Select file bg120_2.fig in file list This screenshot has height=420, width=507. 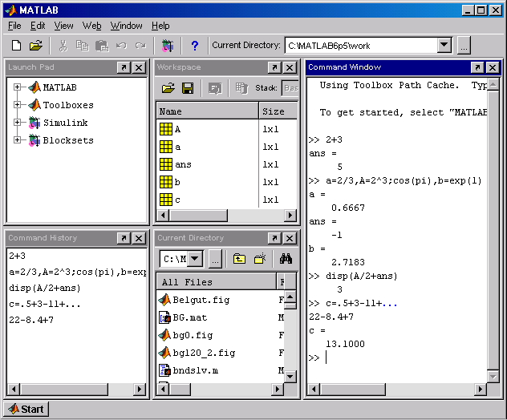point(204,353)
